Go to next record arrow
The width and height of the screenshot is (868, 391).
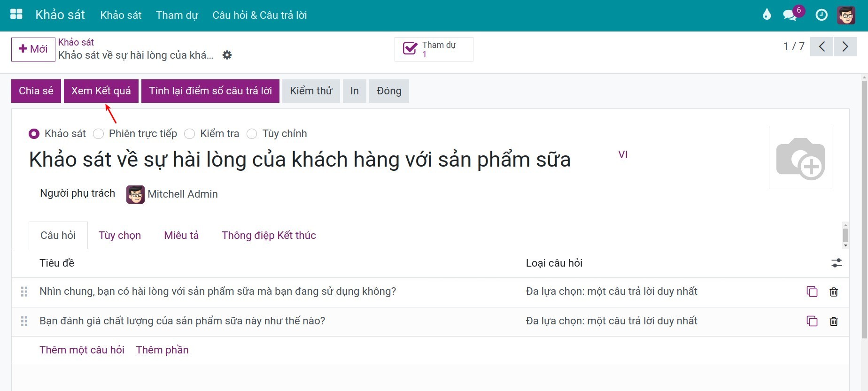[x=845, y=46]
